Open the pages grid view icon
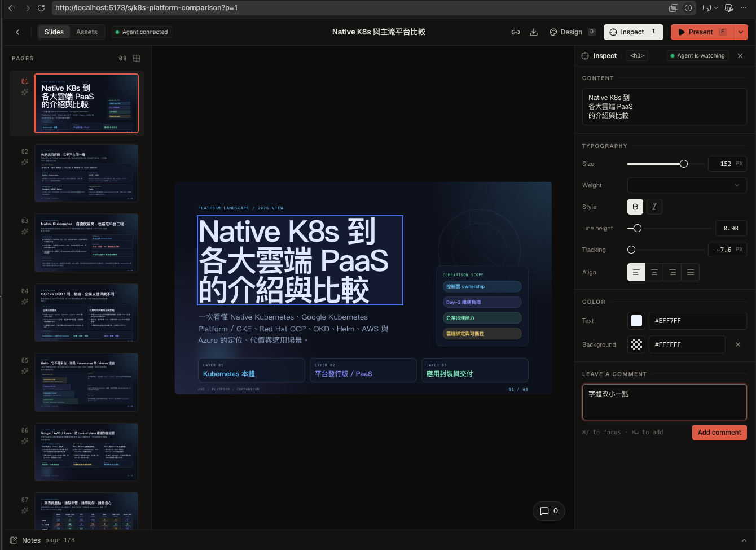The image size is (756, 550). click(x=137, y=58)
